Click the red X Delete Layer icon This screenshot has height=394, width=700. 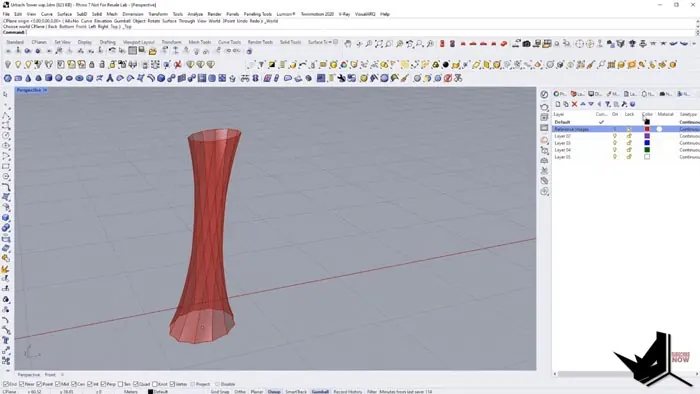point(575,104)
